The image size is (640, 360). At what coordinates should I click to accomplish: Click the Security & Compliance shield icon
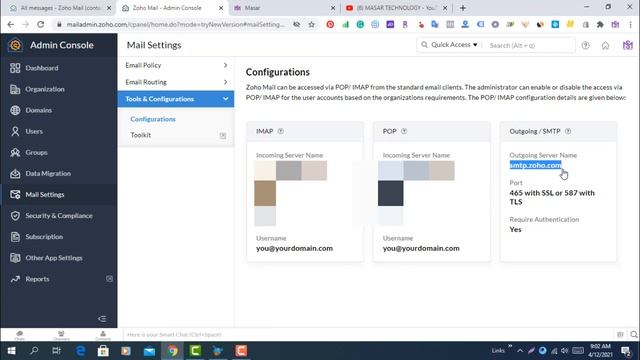[15, 216]
